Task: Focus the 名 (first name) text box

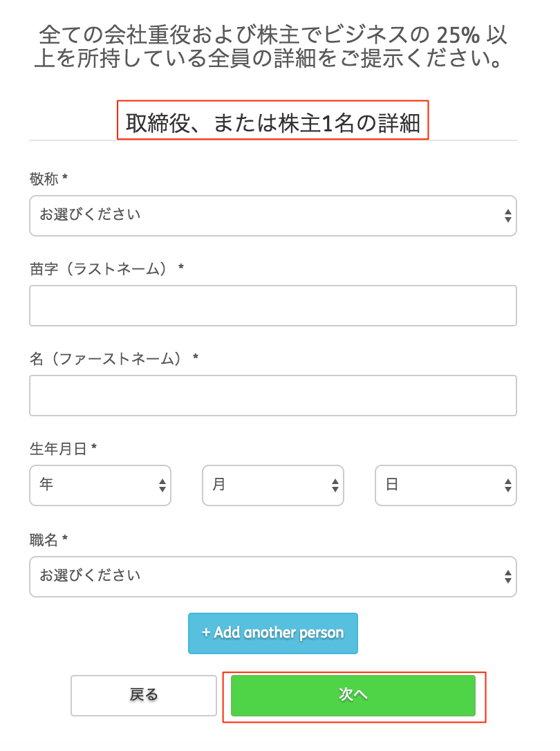Action: coord(272,396)
